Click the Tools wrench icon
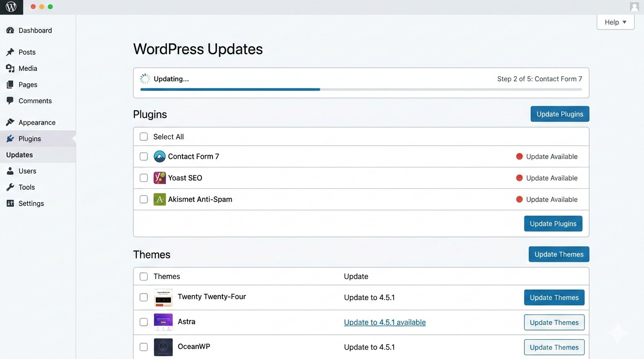The width and height of the screenshot is (644, 359). pos(10,187)
